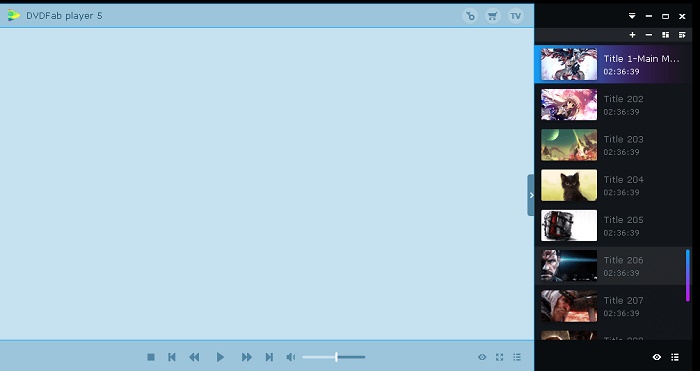Click the Title 207 thumbnail
The width and height of the screenshot is (700, 371).
click(569, 306)
